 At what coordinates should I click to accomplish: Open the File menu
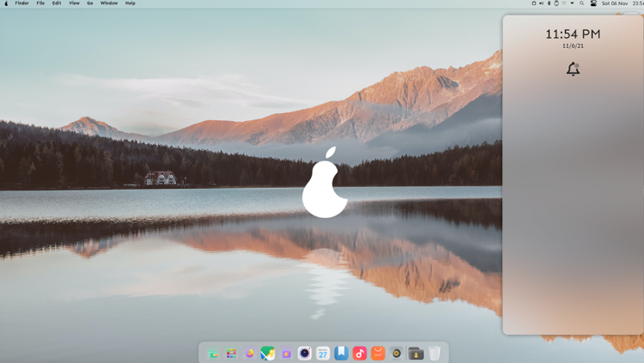pyautogui.click(x=40, y=3)
